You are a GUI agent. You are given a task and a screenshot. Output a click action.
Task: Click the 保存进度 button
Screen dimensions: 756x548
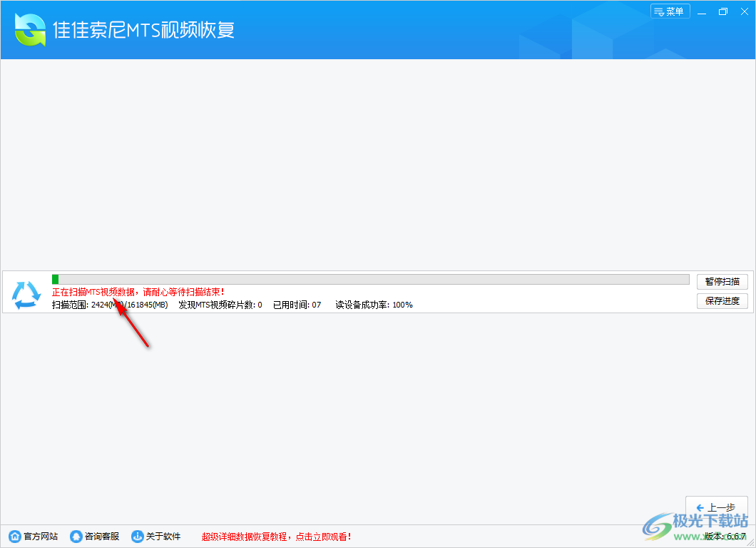(x=722, y=301)
